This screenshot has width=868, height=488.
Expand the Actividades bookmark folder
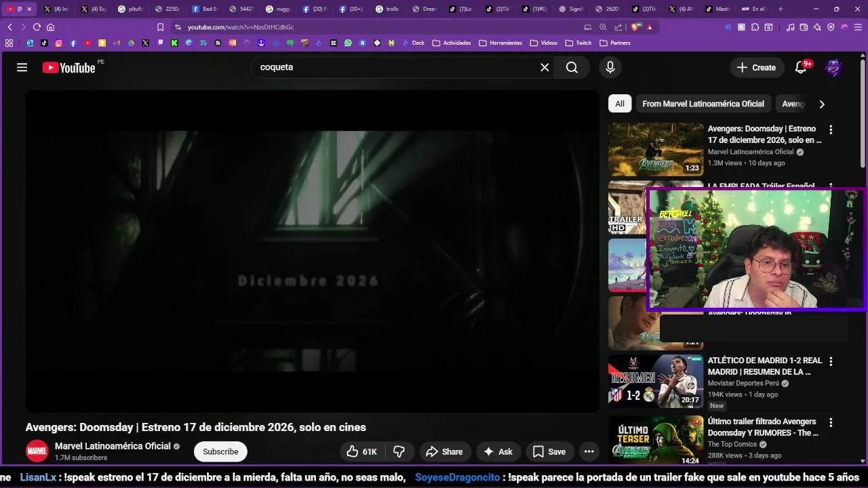pyautogui.click(x=451, y=43)
